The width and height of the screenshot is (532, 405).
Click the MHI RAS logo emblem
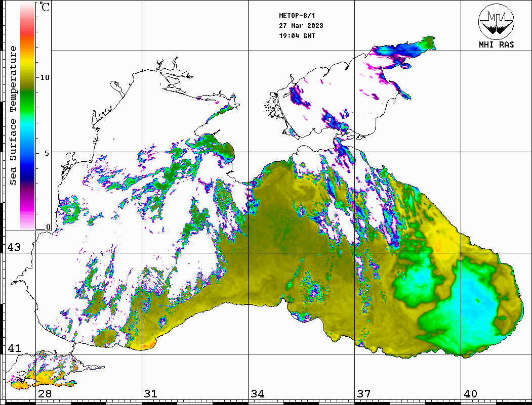(x=497, y=21)
